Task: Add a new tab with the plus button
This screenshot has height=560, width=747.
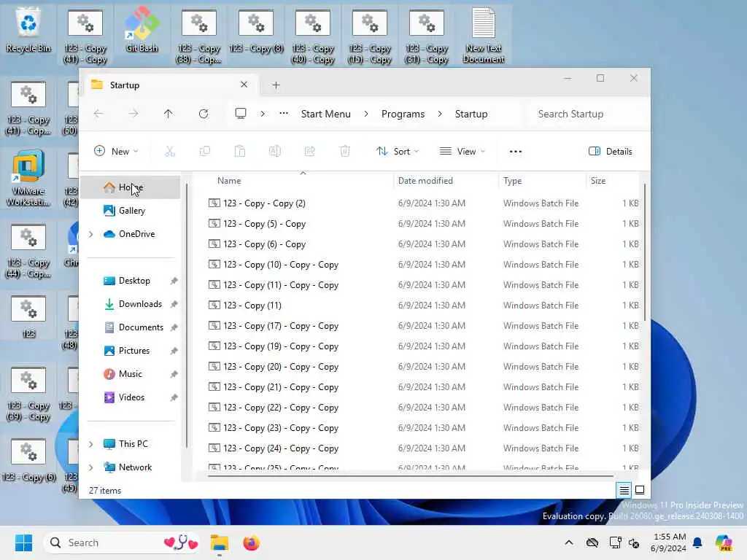Action: (x=276, y=85)
